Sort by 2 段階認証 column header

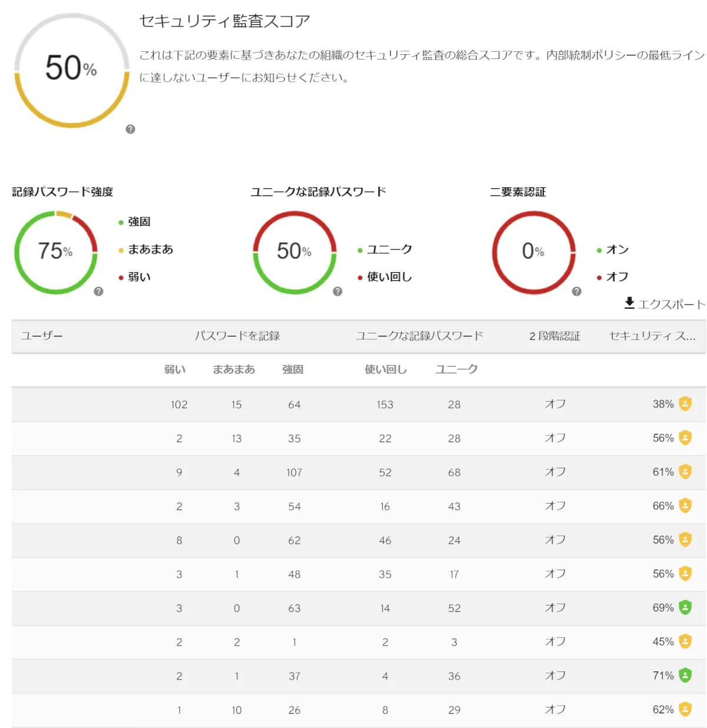click(554, 336)
